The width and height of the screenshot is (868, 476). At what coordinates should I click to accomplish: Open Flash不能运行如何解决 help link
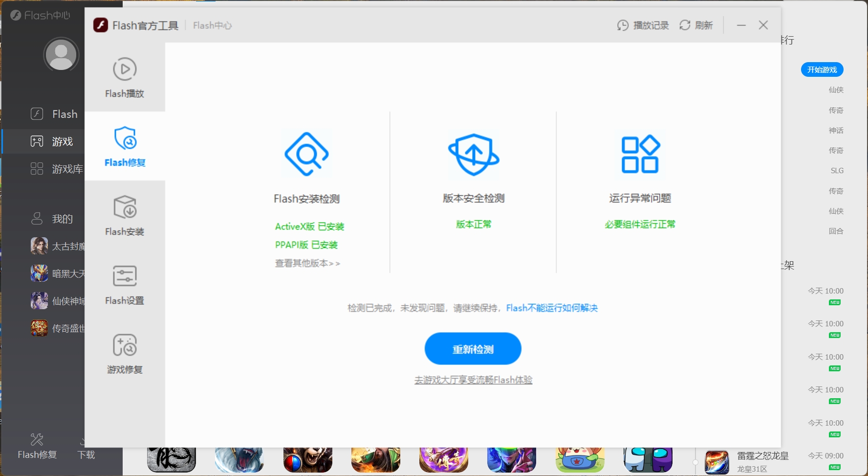(x=552, y=308)
